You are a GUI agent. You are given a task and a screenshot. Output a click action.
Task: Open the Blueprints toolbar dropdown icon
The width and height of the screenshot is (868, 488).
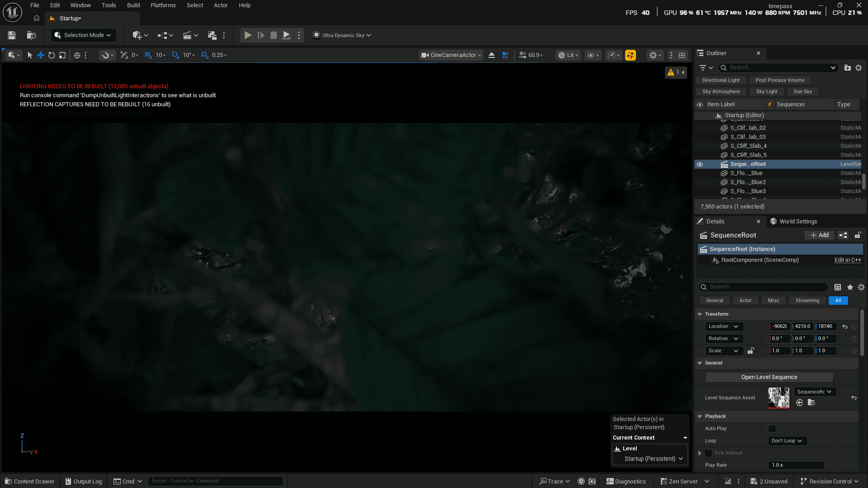(165, 35)
